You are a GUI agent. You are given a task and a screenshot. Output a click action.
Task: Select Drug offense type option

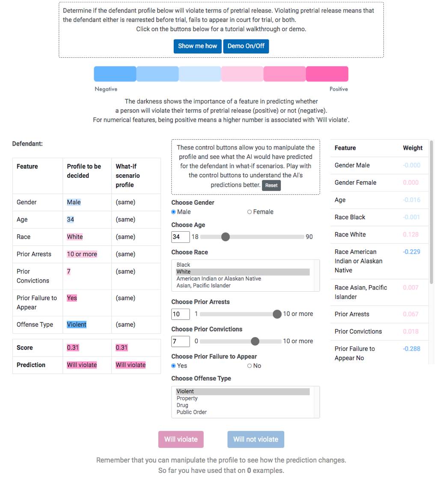click(x=183, y=405)
